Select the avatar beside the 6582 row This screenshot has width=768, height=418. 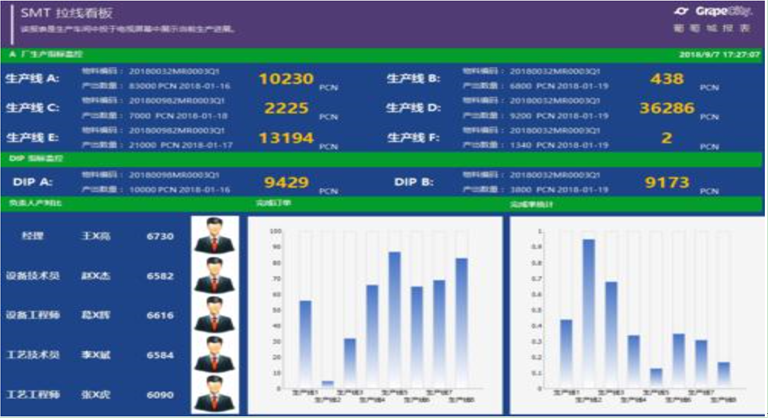coord(215,275)
